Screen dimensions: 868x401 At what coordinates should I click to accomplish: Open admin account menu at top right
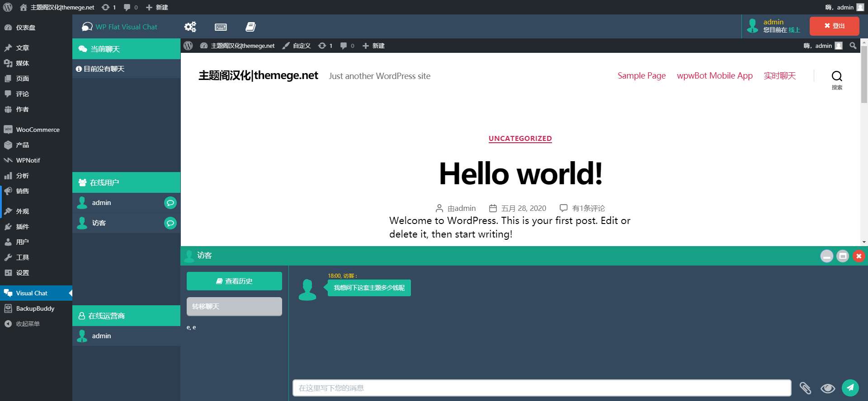click(x=844, y=7)
